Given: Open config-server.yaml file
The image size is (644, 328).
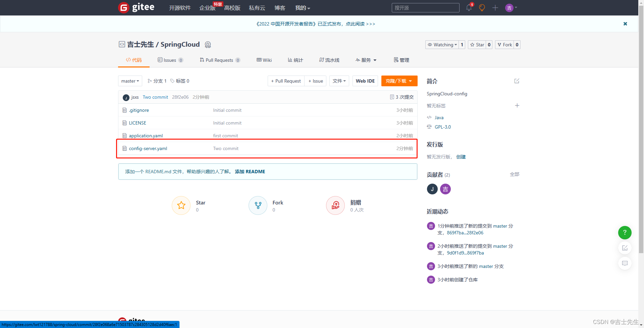Looking at the screenshot, I should tap(148, 148).
